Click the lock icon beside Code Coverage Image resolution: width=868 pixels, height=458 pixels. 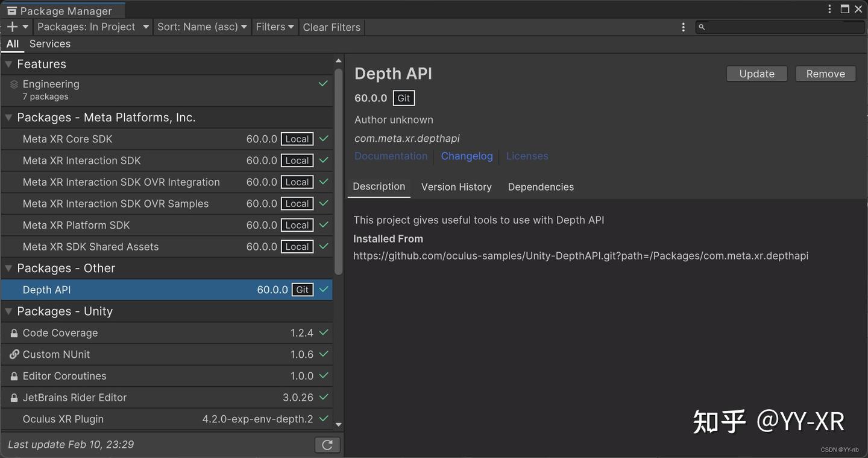coord(13,332)
